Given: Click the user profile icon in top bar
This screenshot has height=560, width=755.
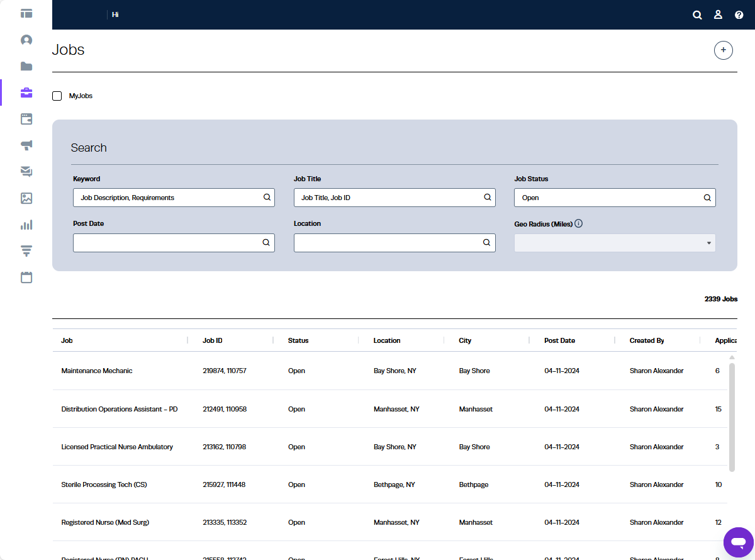Looking at the screenshot, I should click(718, 15).
